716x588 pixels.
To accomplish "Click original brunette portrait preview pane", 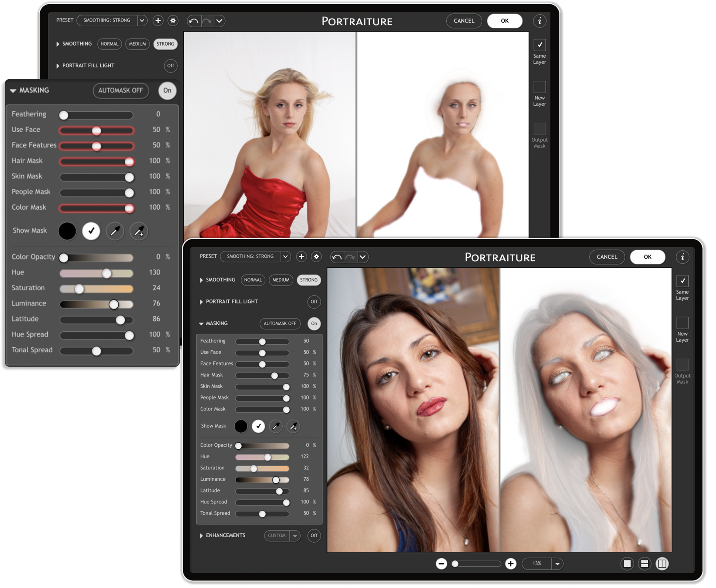I will [x=413, y=410].
